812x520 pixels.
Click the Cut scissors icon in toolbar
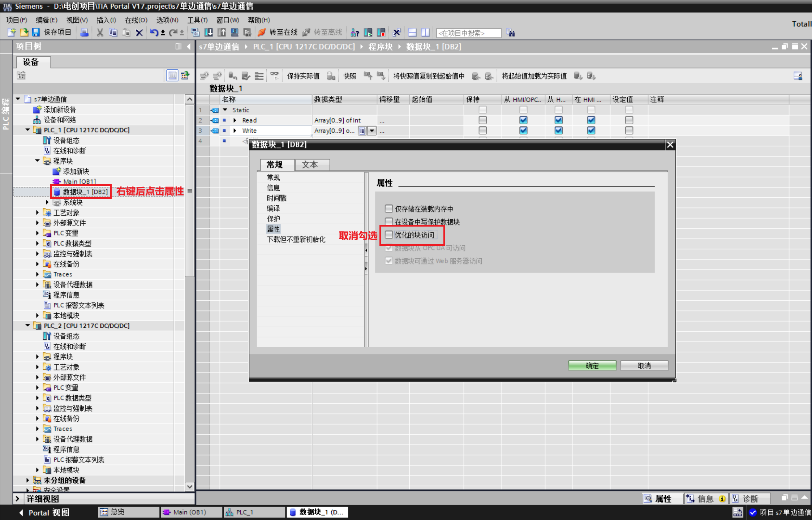(100, 33)
